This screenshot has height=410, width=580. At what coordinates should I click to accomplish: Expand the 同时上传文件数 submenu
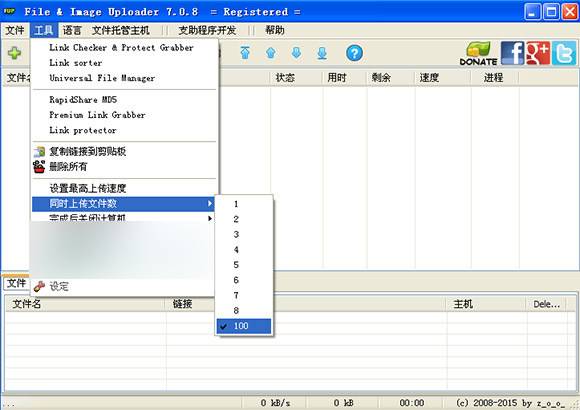click(x=123, y=204)
